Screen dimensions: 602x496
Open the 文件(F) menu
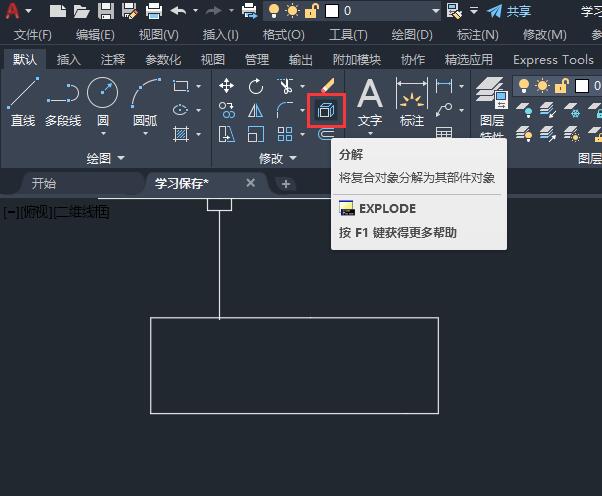coord(33,35)
